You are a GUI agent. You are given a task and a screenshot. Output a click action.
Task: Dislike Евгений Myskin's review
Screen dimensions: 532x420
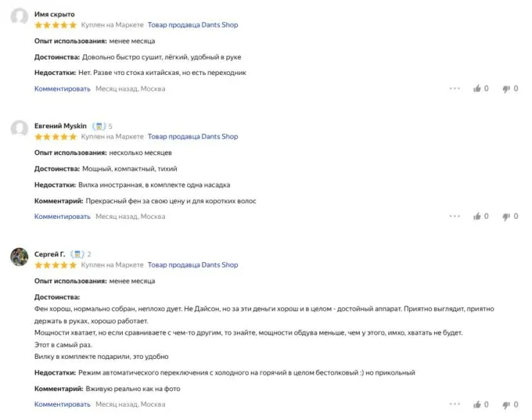click(507, 217)
